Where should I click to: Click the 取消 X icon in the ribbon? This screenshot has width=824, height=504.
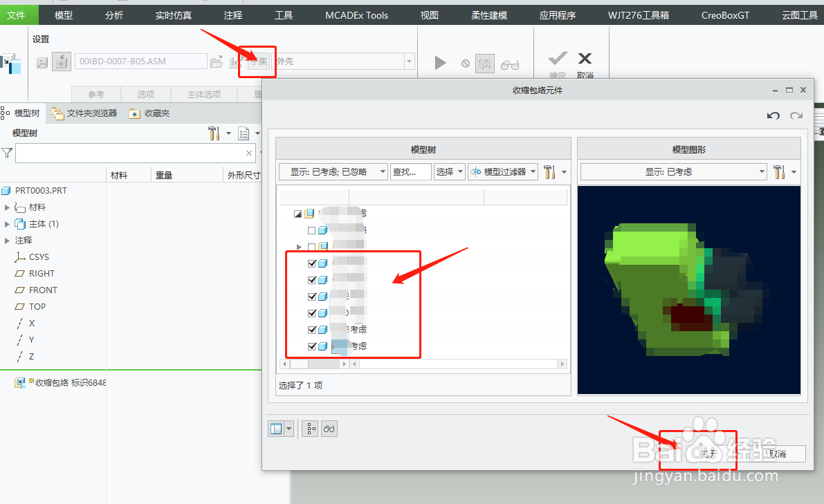tap(585, 58)
